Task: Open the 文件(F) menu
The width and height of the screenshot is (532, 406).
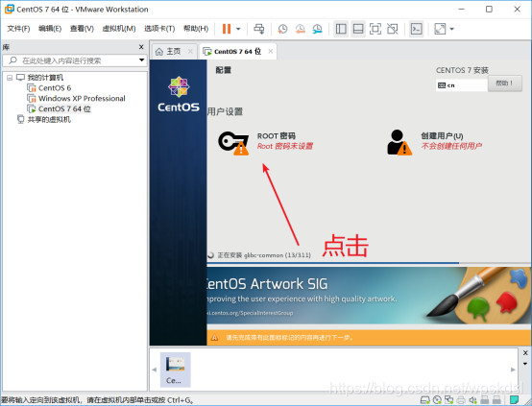Action: pos(18,29)
